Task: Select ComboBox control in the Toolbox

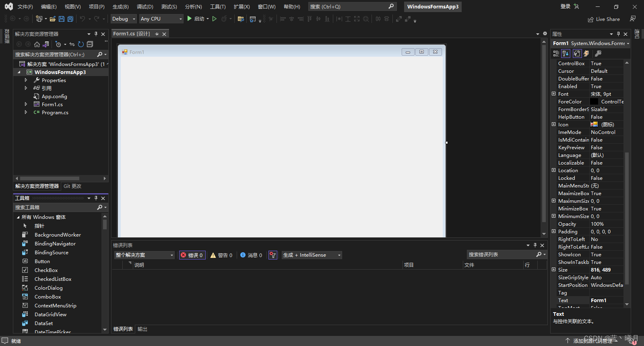Action: pos(47,297)
